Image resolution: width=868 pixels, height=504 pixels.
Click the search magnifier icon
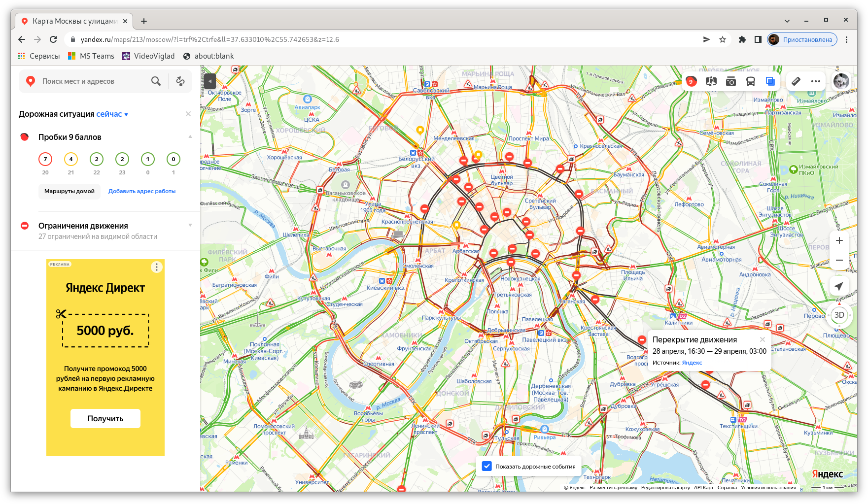(x=156, y=81)
